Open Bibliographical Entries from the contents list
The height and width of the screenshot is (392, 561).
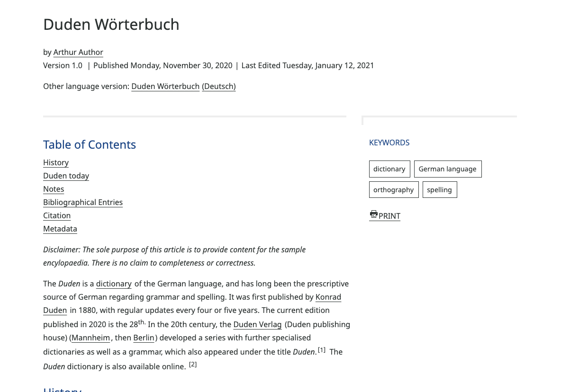point(83,202)
